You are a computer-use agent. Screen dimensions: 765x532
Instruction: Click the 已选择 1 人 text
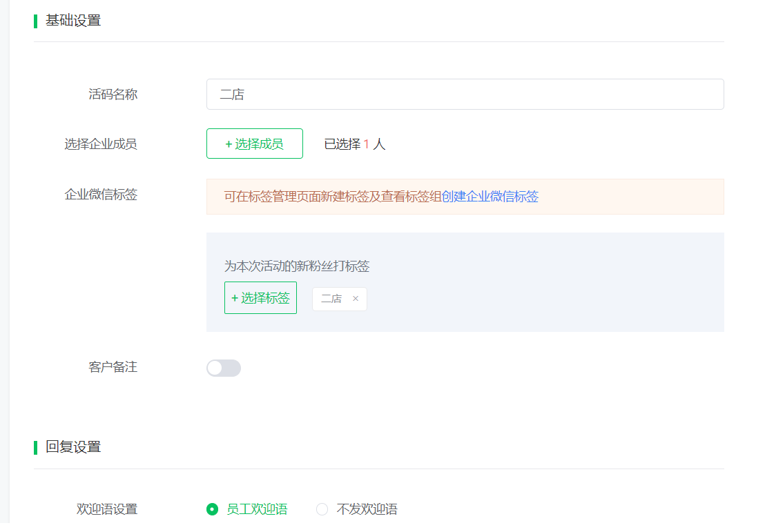click(355, 144)
